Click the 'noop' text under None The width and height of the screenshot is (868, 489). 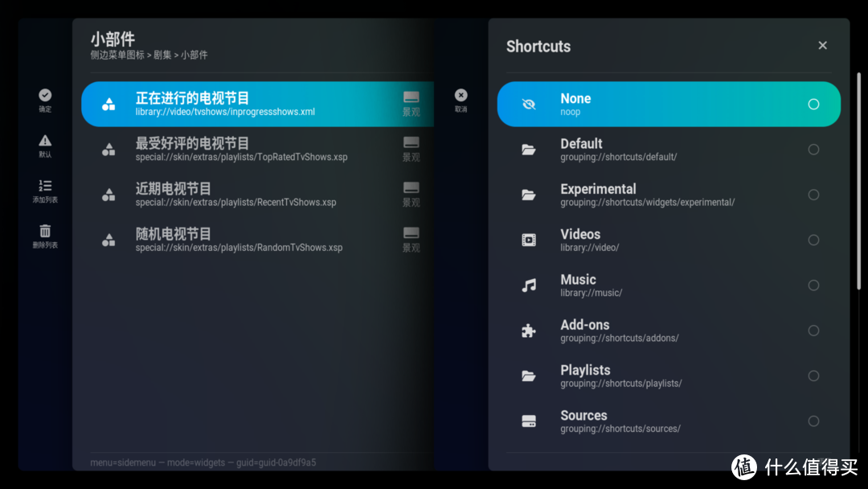pyautogui.click(x=570, y=113)
